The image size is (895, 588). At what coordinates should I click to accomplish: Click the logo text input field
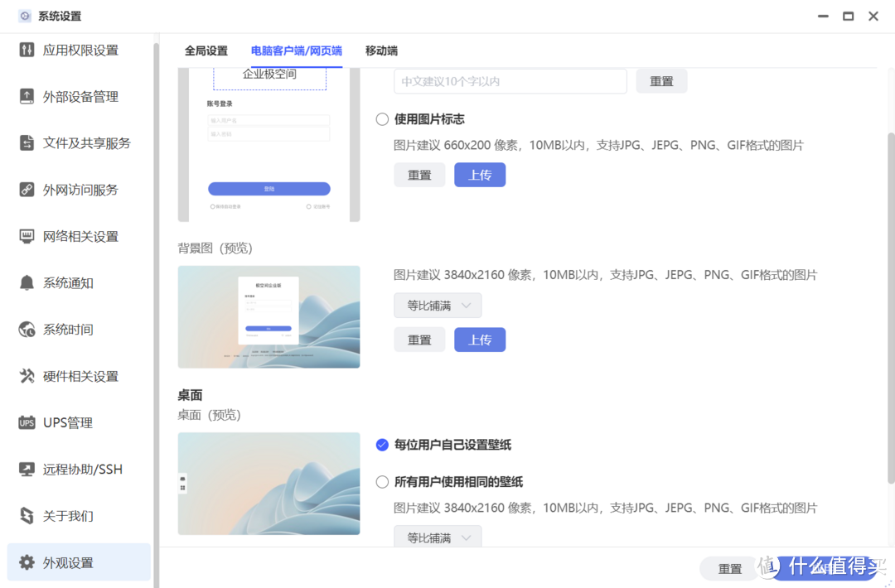tap(510, 81)
